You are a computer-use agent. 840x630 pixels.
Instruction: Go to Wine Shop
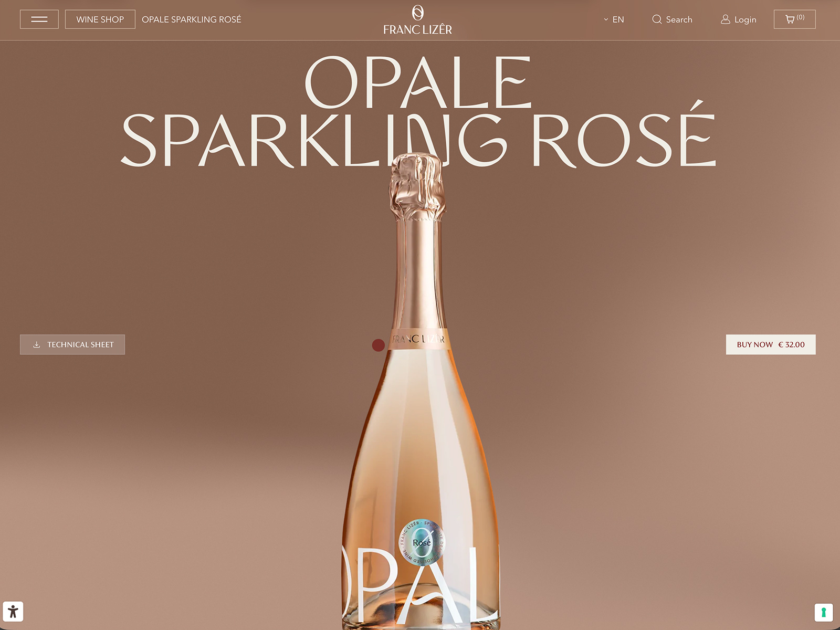tap(100, 19)
